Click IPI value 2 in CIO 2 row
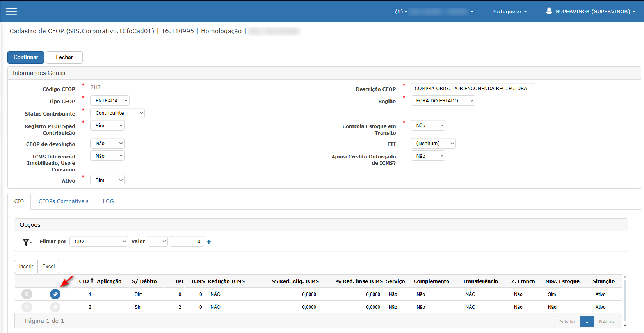This screenshot has height=333, width=644. coord(180,307)
